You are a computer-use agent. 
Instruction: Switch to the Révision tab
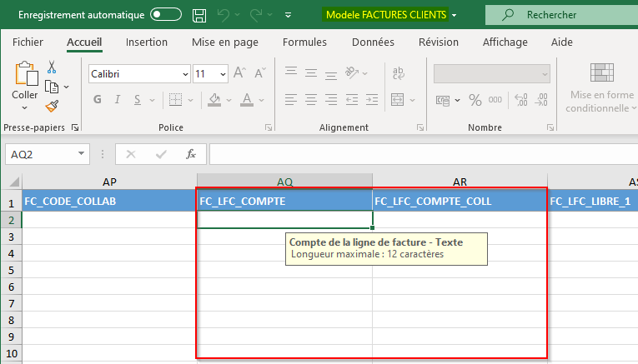coord(439,42)
